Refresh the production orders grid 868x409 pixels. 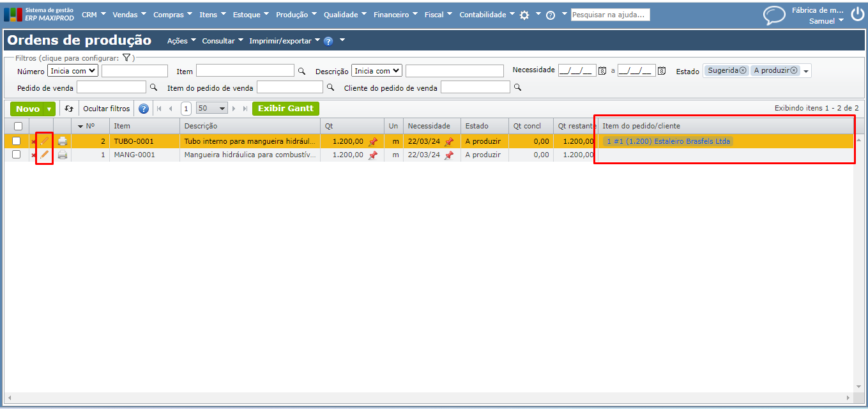click(x=69, y=109)
